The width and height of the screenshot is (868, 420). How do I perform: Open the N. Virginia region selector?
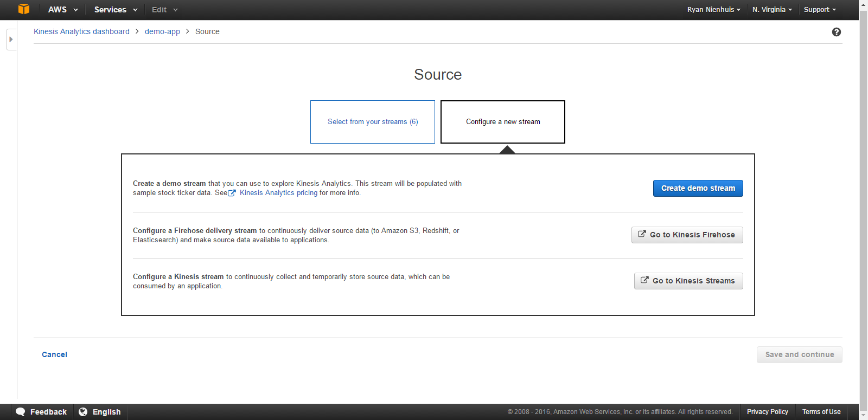pos(772,10)
